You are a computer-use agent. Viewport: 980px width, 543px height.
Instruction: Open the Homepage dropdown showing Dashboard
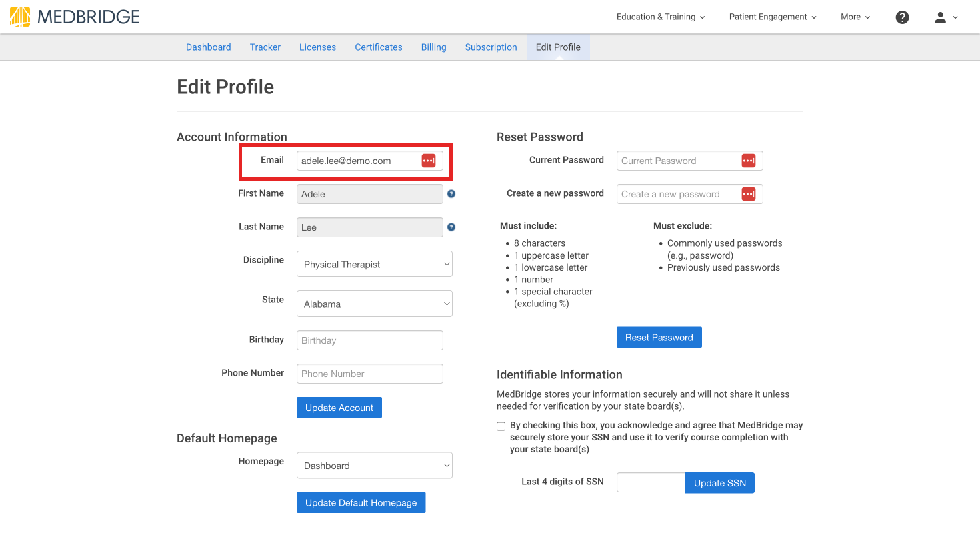click(375, 466)
